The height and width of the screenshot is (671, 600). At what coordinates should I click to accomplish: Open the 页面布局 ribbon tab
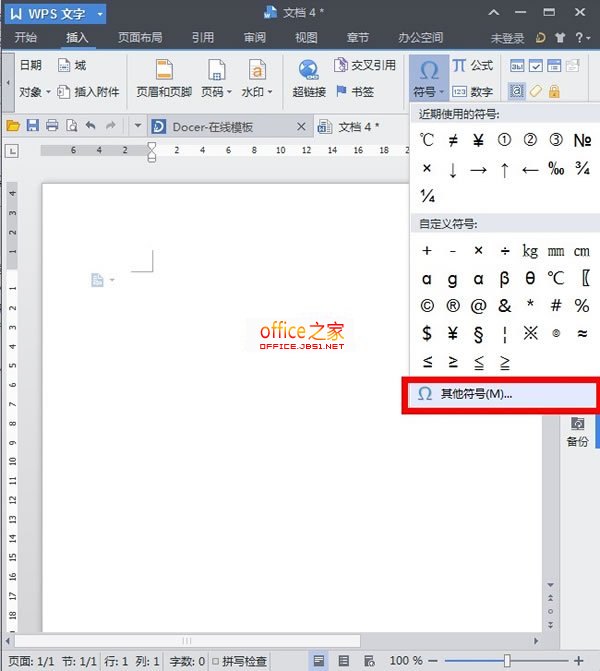(x=139, y=38)
